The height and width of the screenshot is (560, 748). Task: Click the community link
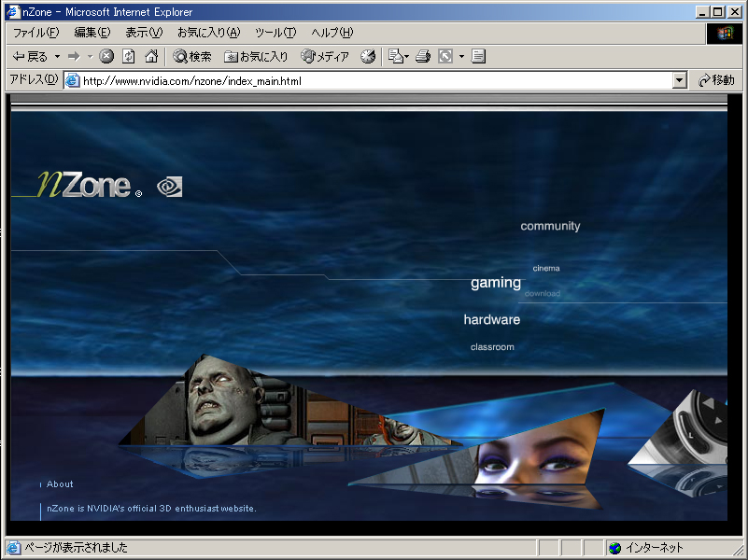tap(550, 226)
